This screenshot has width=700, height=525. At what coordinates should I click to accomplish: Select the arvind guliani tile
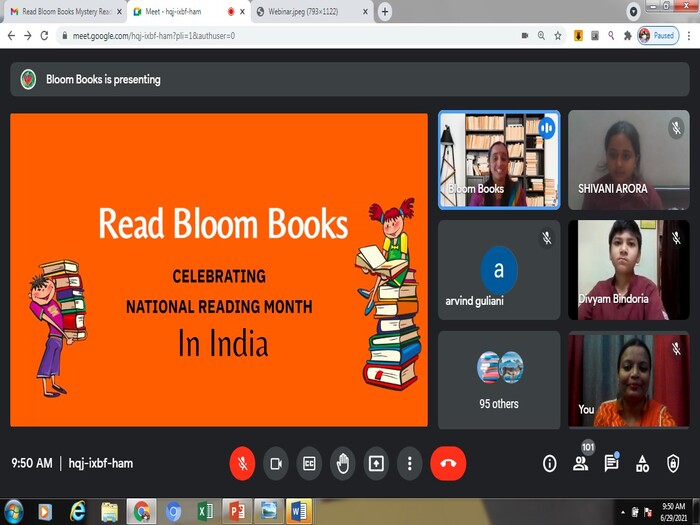499,270
